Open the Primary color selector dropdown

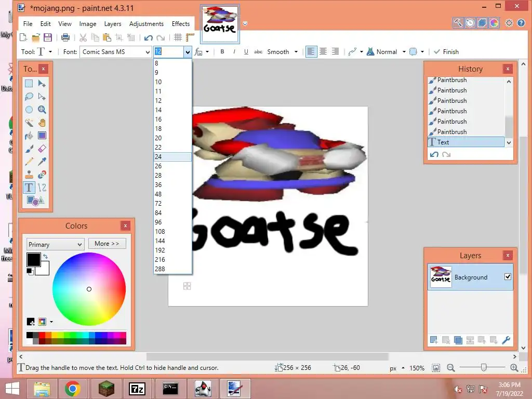[x=55, y=244]
